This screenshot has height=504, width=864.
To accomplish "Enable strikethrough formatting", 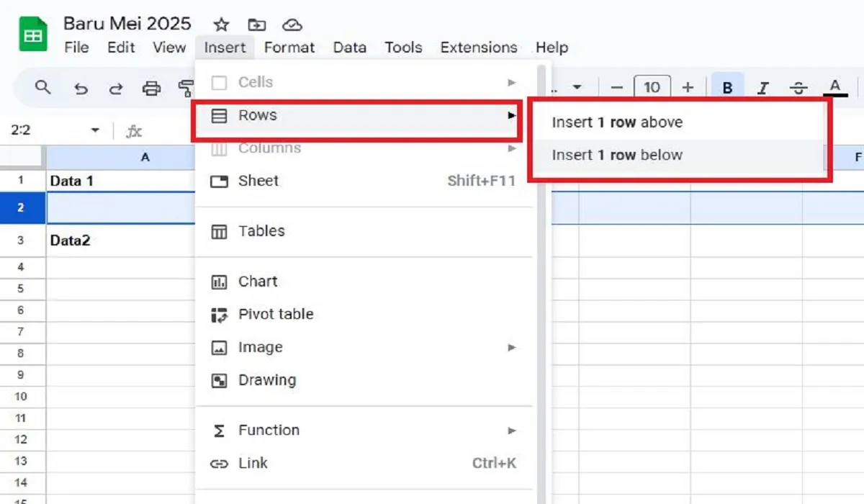I will (799, 87).
